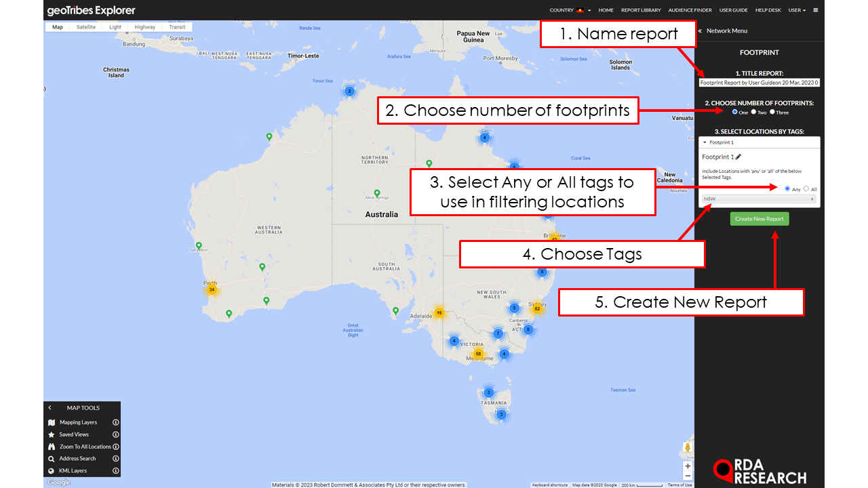Viewport: 868px width, 488px height.
Task: Show the Saved Views info icon
Action: [115, 434]
